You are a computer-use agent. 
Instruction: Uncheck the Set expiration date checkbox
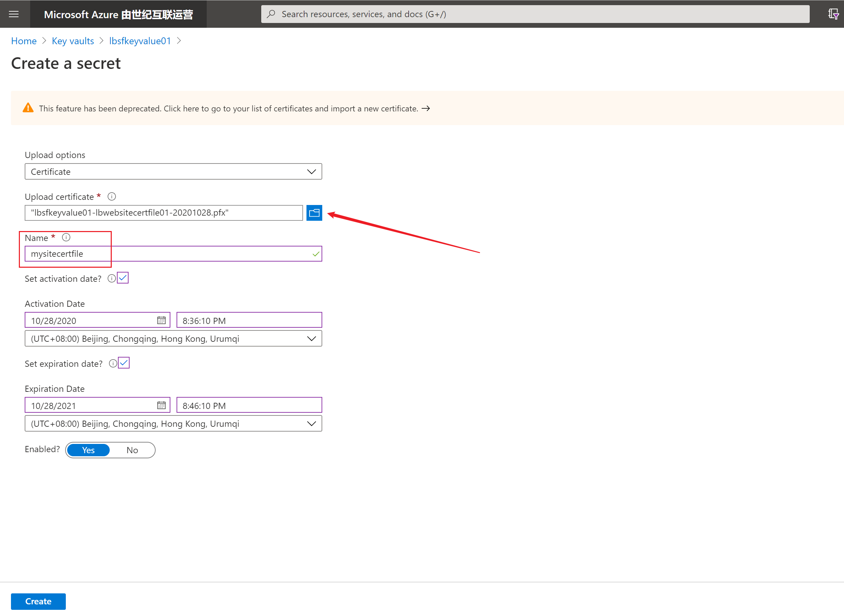pos(124,363)
